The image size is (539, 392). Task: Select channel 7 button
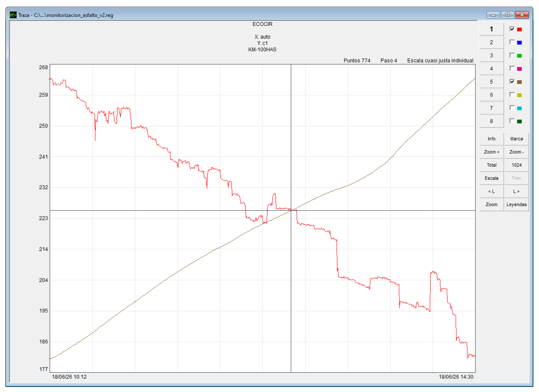coord(491,108)
